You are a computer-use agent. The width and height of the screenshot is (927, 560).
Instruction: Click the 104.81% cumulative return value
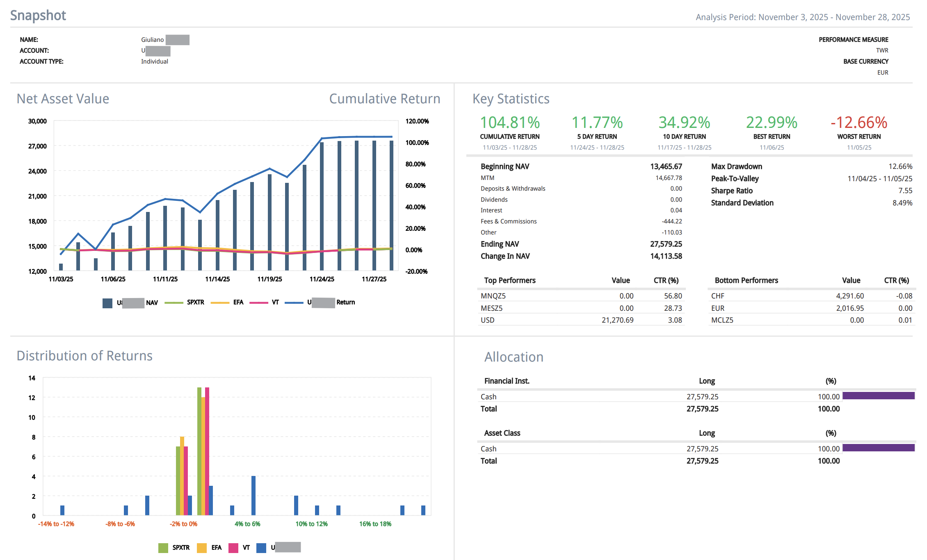[x=510, y=123]
